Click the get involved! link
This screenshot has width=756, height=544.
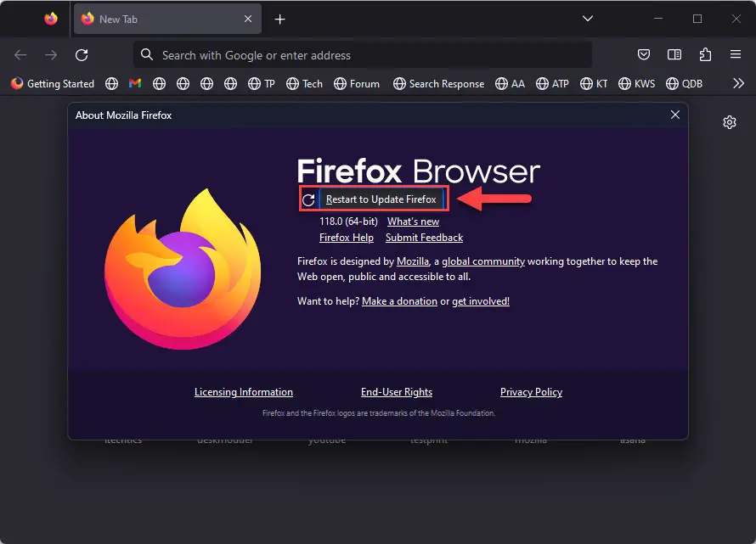[481, 301]
